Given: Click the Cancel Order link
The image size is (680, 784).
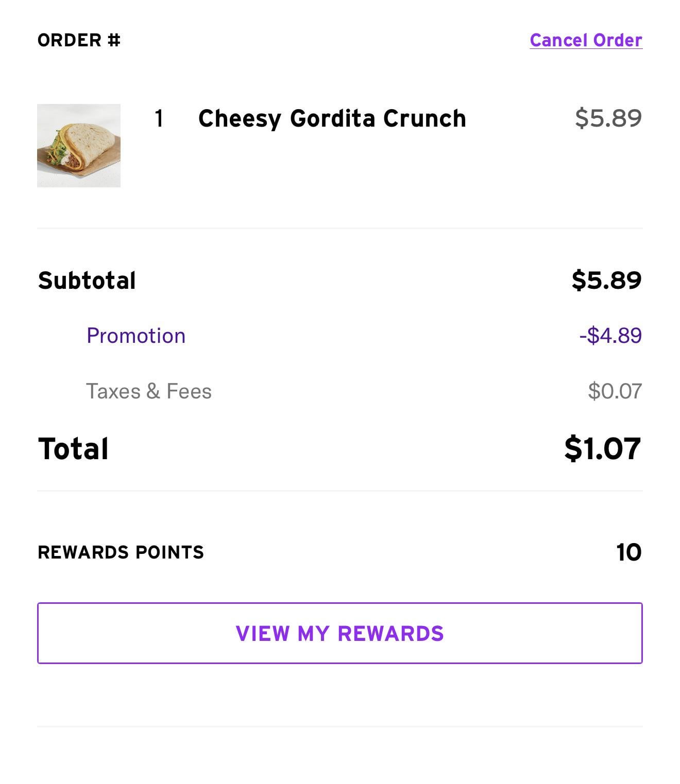Looking at the screenshot, I should click(x=586, y=40).
